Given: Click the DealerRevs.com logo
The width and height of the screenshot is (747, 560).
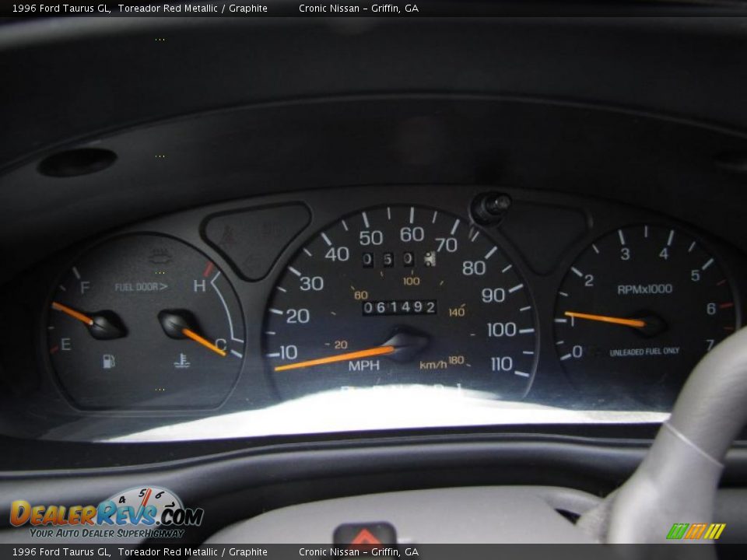Looking at the screenshot, I should pyautogui.click(x=107, y=513).
